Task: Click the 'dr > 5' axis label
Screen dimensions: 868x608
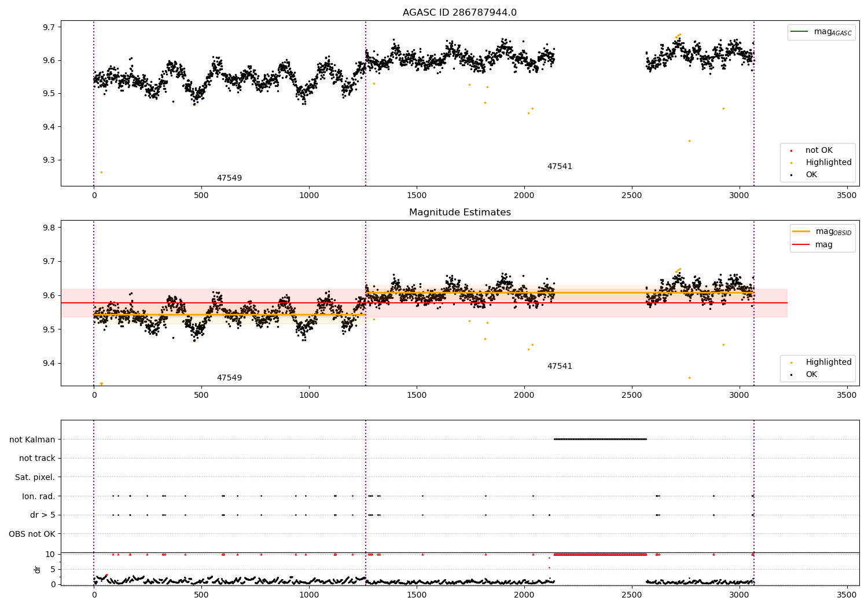Action: (x=43, y=515)
